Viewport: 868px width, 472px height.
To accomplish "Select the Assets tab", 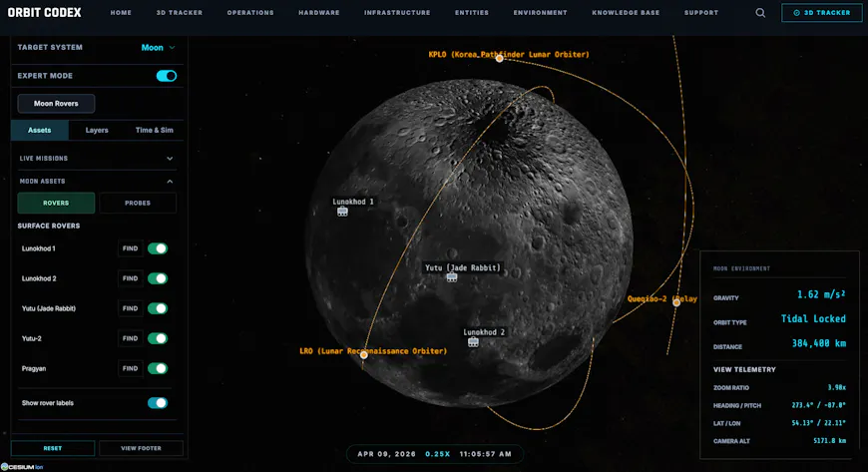I will 39,130.
